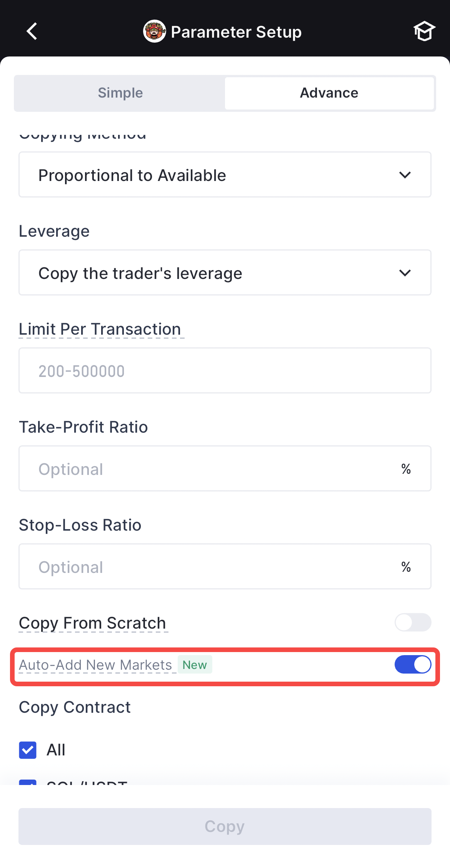This screenshot has width=450, height=868.
Task: Disable Auto-Add New Markets switch
Action: (x=413, y=664)
